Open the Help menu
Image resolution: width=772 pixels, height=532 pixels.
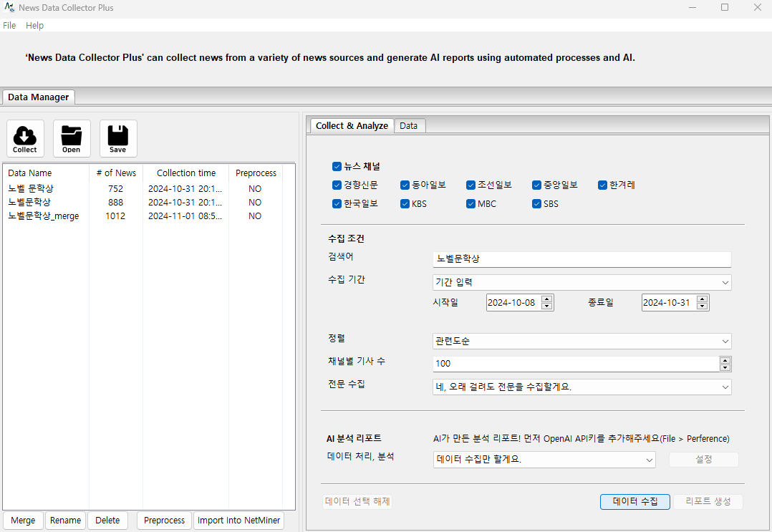[34, 26]
